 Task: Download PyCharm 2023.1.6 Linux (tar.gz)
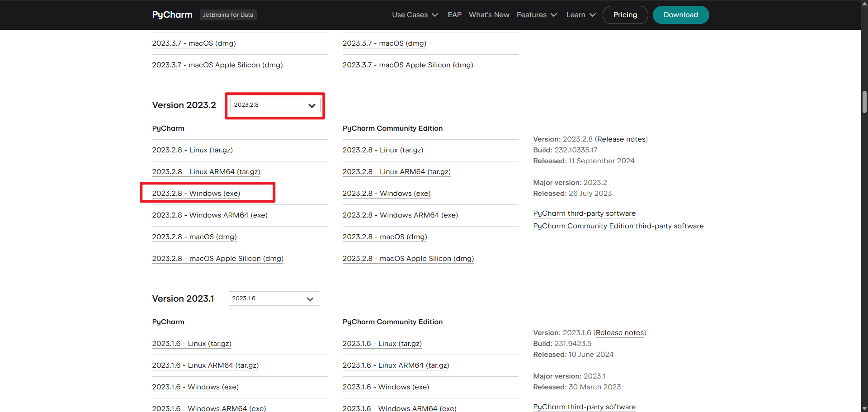(192, 344)
